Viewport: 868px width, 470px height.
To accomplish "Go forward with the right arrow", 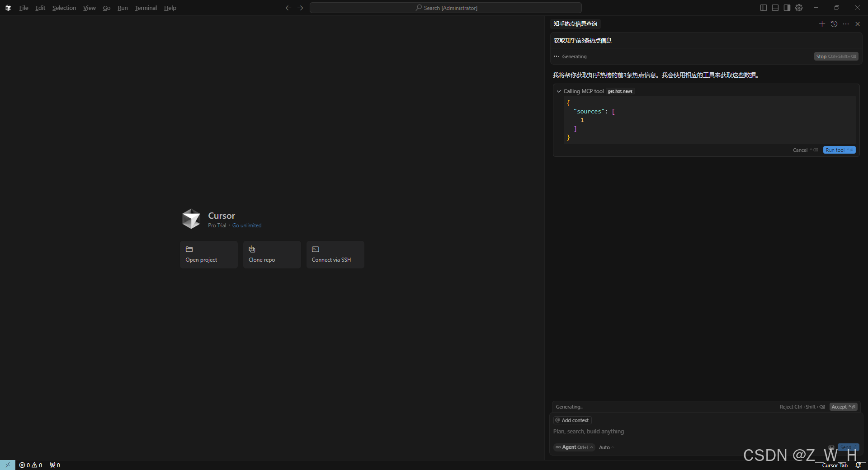I will (x=300, y=8).
